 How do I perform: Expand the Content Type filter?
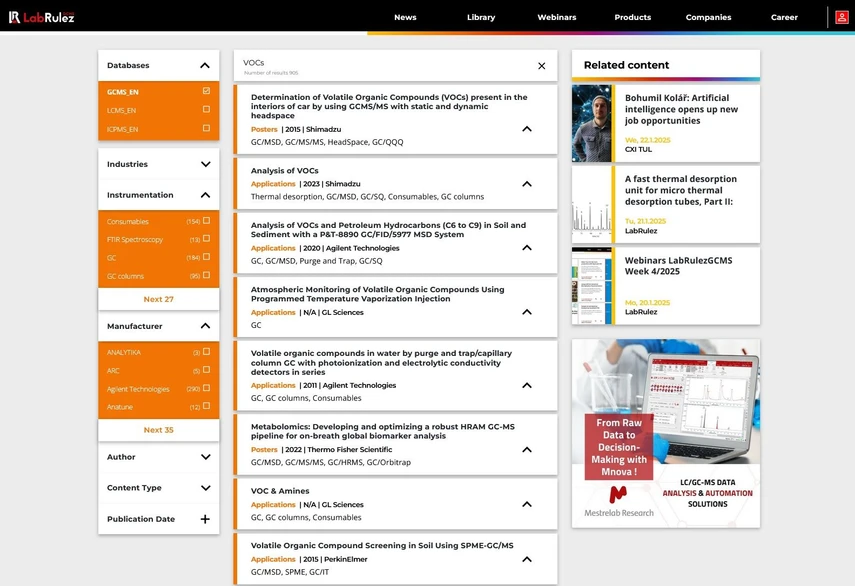[x=206, y=488]
